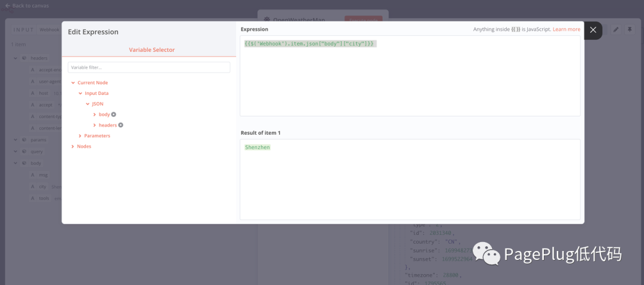This screenshot has height=285, width=644.
Task: Click the string type icon beside city
Action: 33,187
